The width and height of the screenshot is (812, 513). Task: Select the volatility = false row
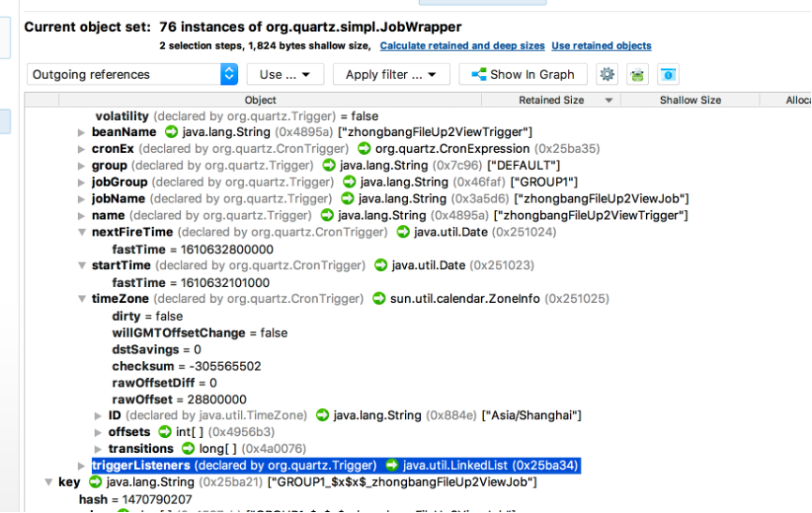click(236, 116)
